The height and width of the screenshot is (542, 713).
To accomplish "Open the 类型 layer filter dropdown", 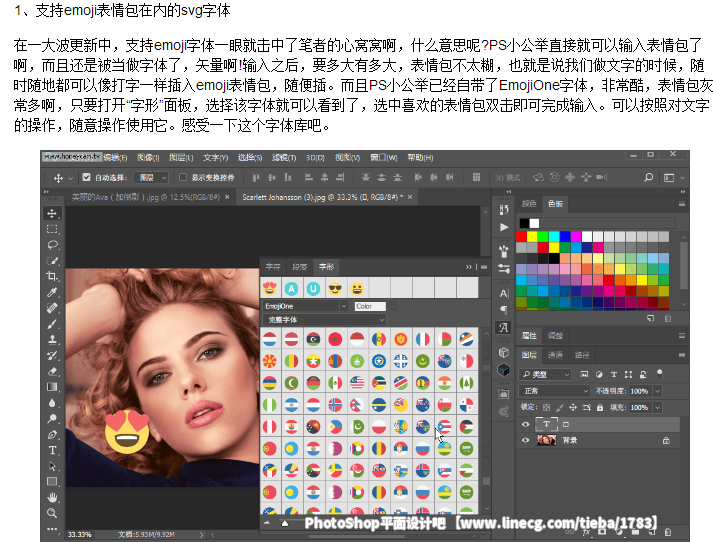I will [x=545, y=375].
